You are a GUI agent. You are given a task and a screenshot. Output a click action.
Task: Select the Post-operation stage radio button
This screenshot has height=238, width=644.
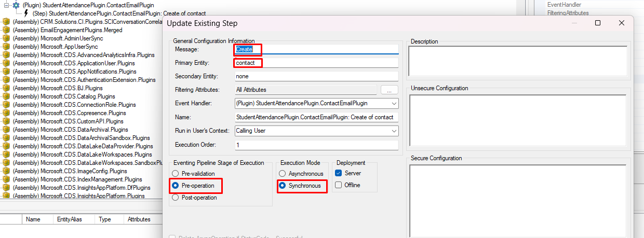pos(176,198)
